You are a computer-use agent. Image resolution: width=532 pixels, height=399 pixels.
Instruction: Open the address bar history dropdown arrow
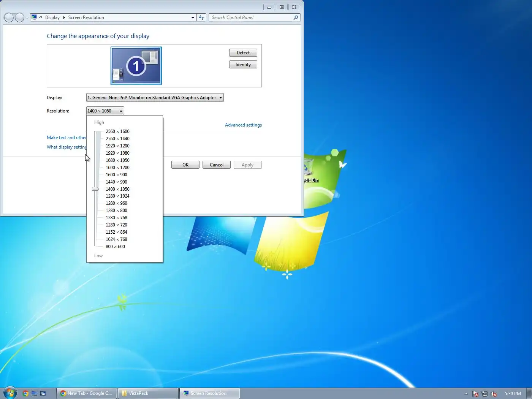(x=193, y=17)
